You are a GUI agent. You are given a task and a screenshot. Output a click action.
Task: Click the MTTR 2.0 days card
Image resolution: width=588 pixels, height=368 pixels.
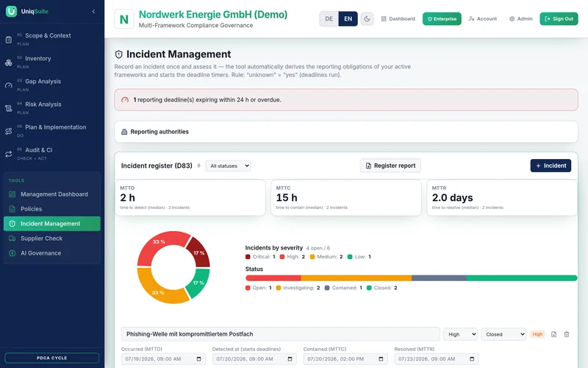point(502,197)
